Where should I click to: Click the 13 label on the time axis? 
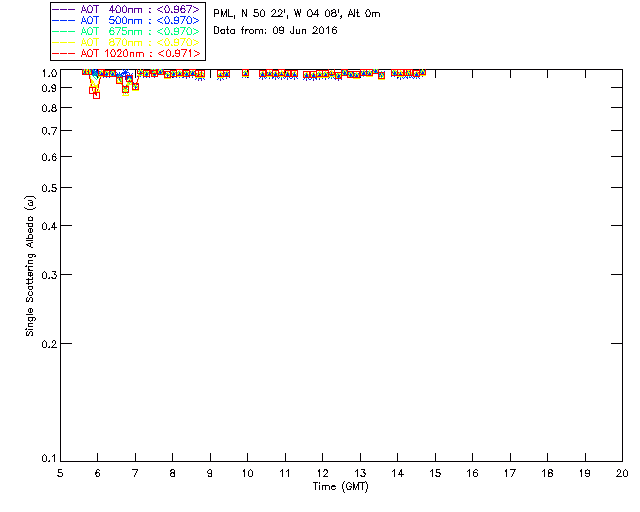(360, 473)
